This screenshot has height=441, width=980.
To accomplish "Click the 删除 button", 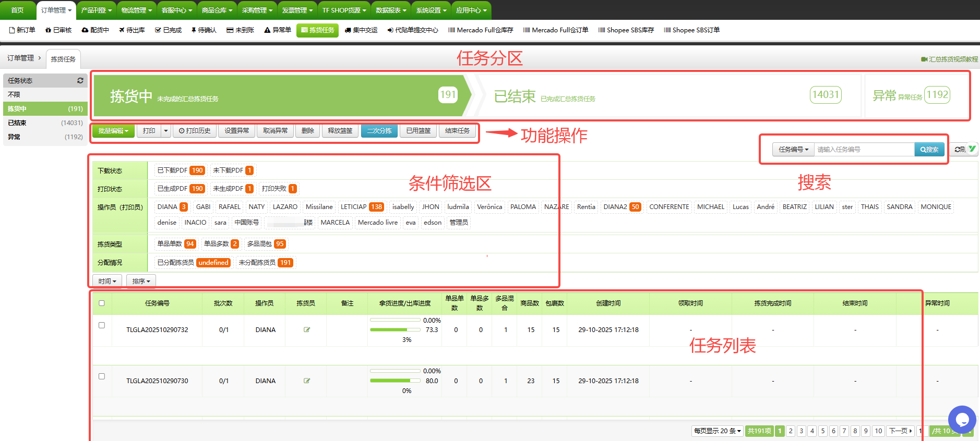I will click(x=308, y=131).
